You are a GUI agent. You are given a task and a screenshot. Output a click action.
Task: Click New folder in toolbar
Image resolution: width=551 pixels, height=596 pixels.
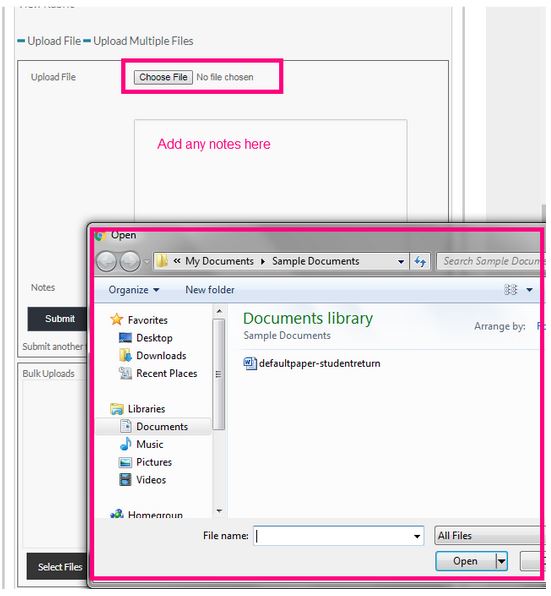point(210,290)
